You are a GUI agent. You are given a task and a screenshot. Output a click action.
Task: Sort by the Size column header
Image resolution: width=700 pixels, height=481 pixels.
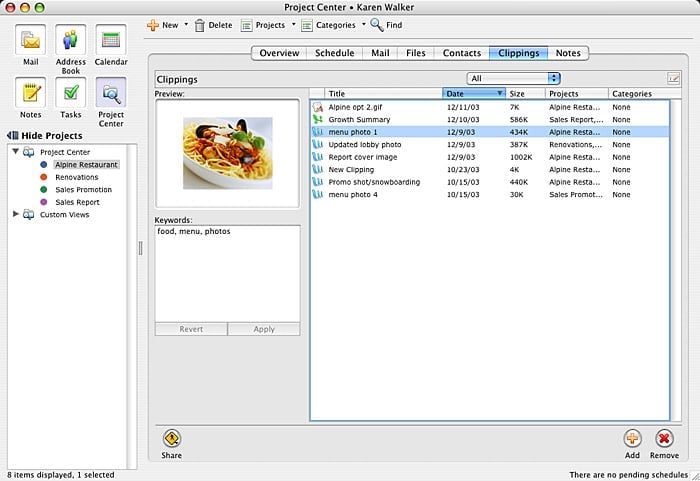click(x=525, y=94)
